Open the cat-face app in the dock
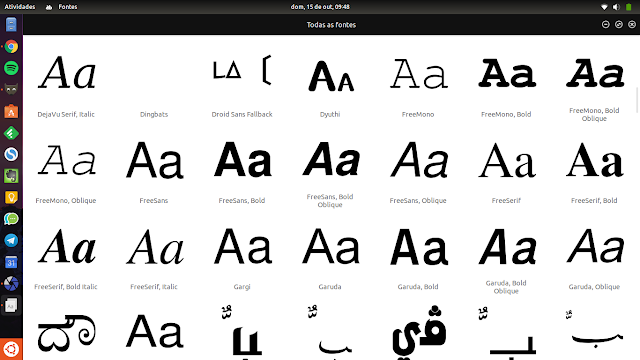 pos(11,89)
